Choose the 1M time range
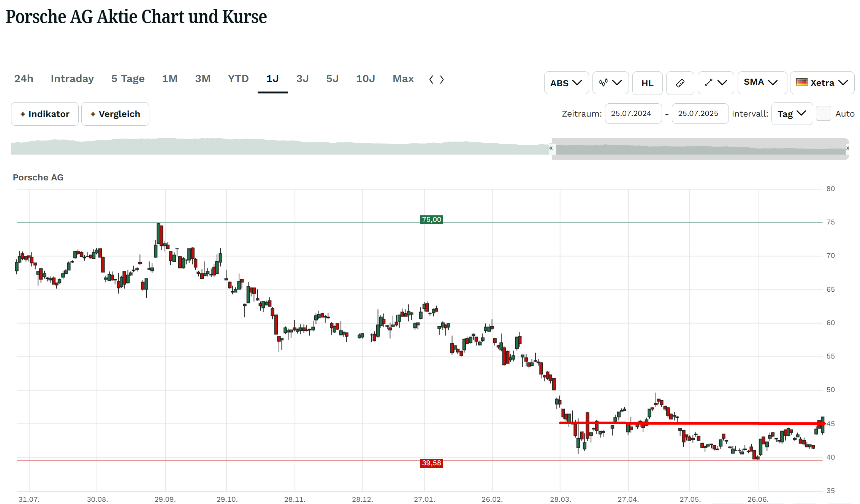This screenshot has height=504, width=860. [x=169, y=79]
